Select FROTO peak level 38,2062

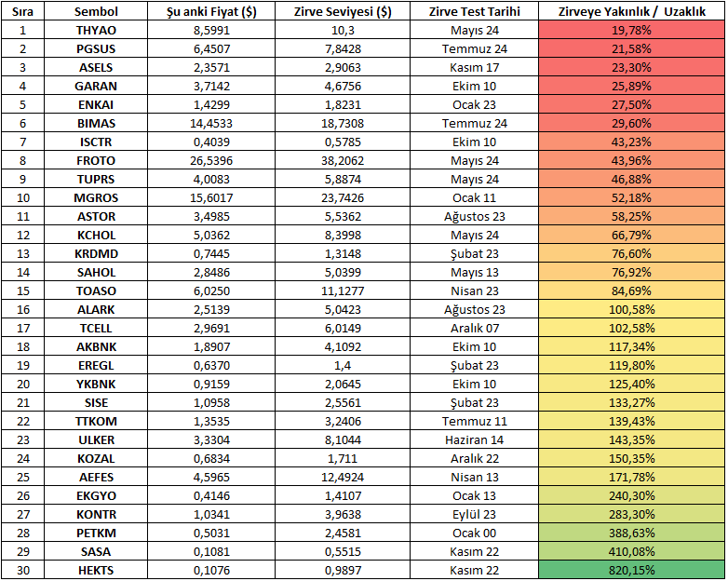point(343,161)
